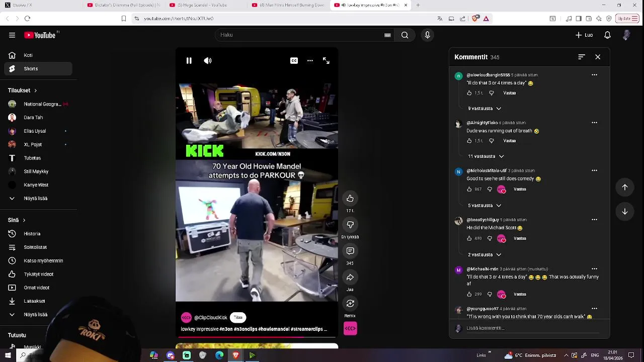Open Omat videot in sidebar

tap(38, 288)
